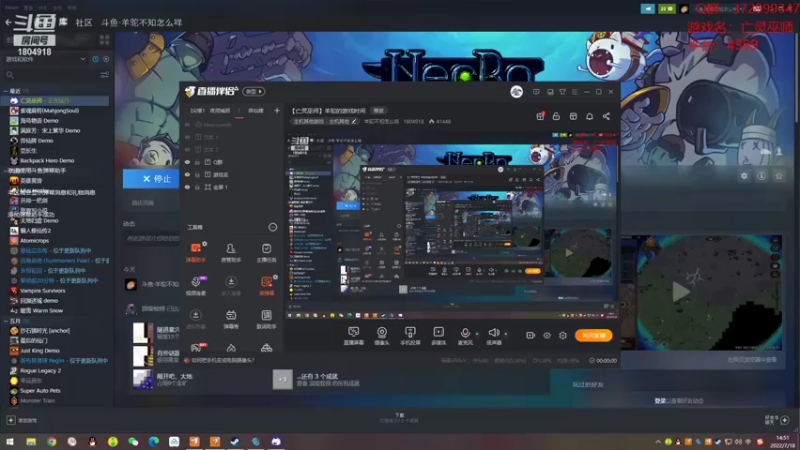The height and width of the screenshot is (450, 800).
Task: Open Steam game settings gear icon
Action: (744, 176)
